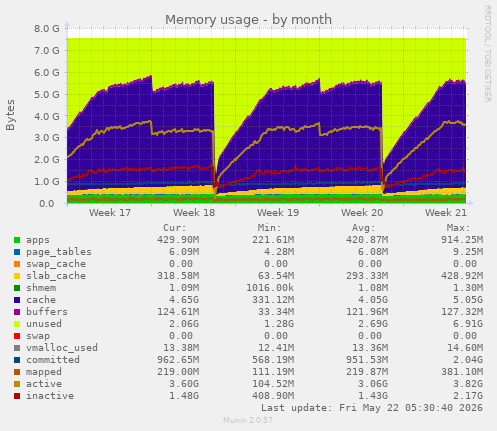Click the 'Bytes' vertical axis label

pyautogui.click(x=10, y=115)
